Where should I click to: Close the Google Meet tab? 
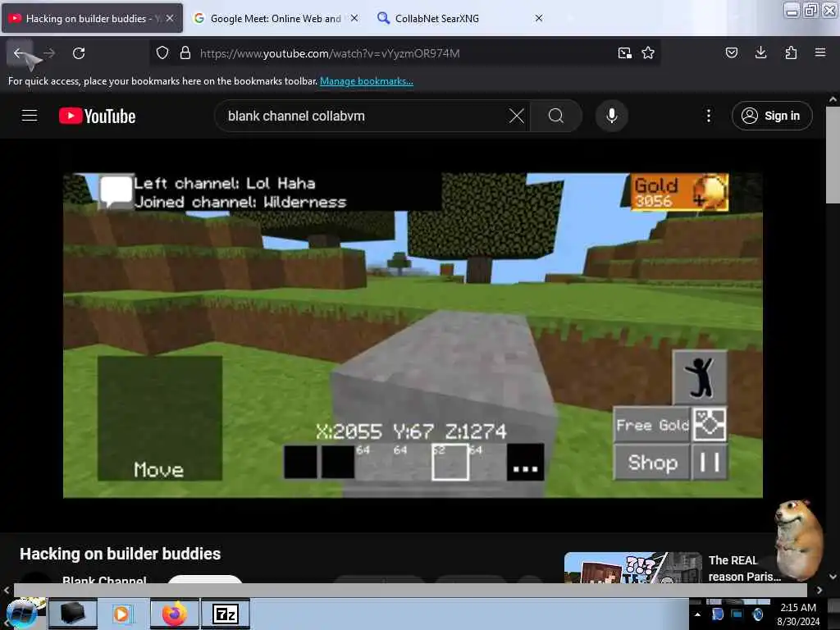(354, 18)
